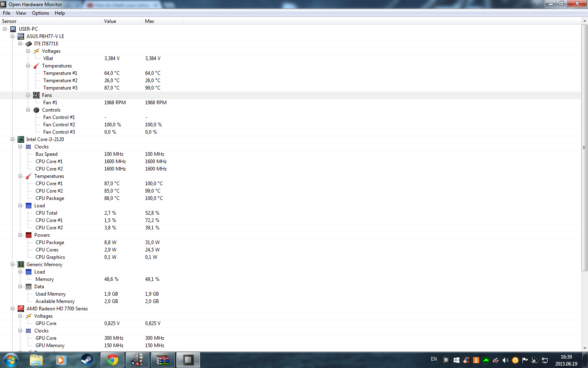Collapse the Powers group
This screenshot has height=368, width=588.
(x=20, y=235)
